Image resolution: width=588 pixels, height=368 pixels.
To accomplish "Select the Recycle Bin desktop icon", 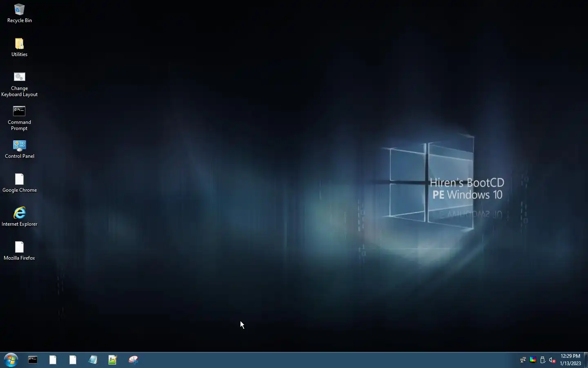I will coord(19,13).
